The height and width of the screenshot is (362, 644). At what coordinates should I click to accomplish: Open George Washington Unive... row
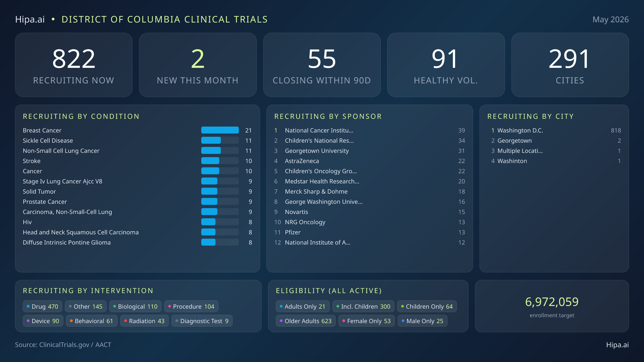(369, 202)
